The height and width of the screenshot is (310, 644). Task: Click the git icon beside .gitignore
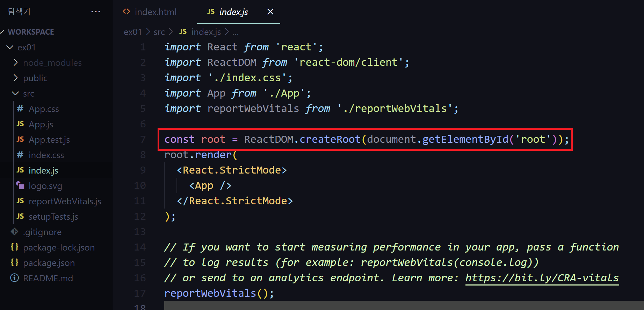point(14,232)
